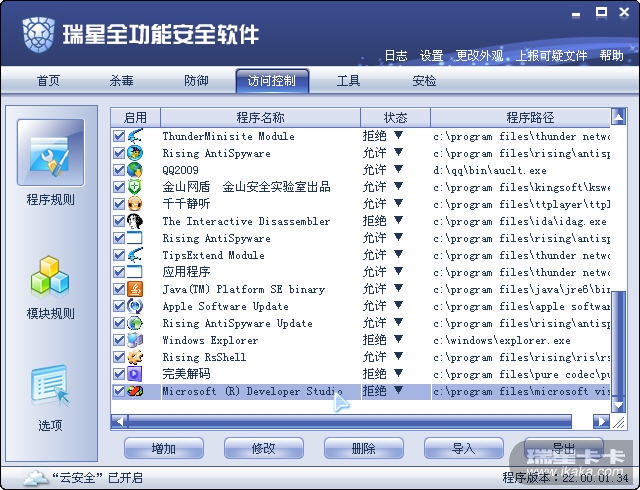Open the 日志 link
The height and width of the screenshot is (490, 640).
click(396, 55)
